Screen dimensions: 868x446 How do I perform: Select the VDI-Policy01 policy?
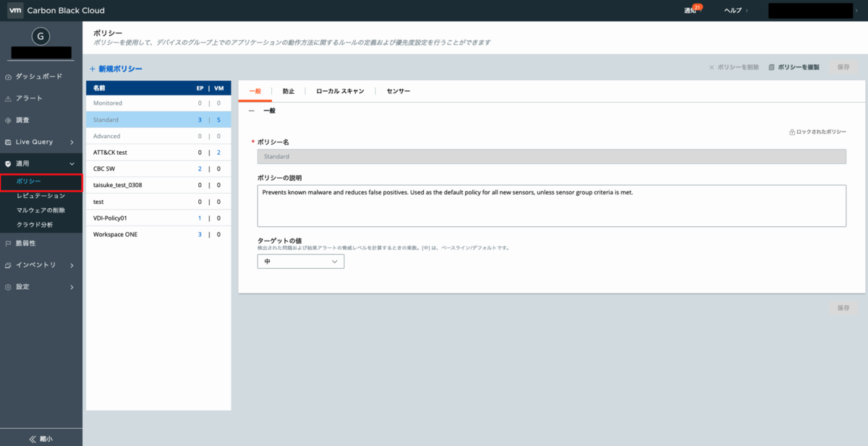(x=158, y=218)
